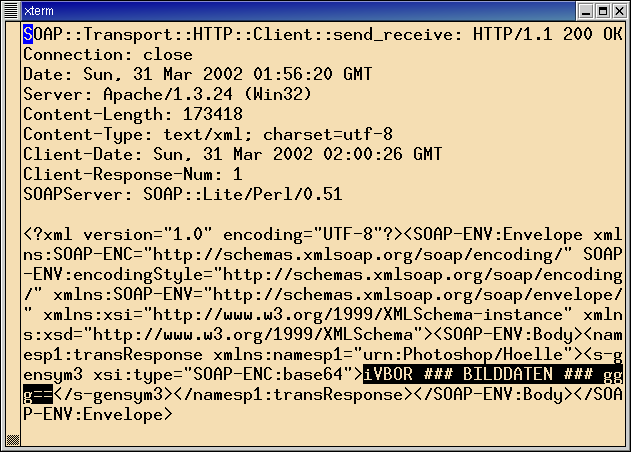Click the closing P-ENV:Envelope tag line

coord(98,414)
